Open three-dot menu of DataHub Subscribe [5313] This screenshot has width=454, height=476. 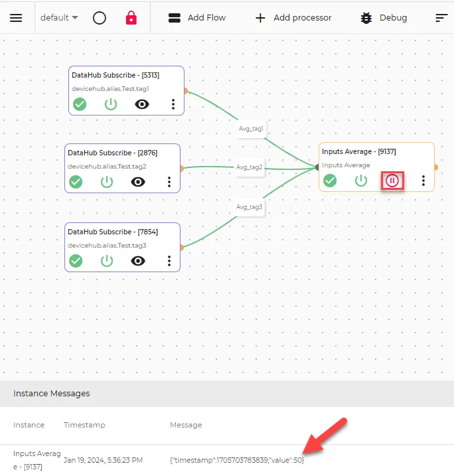coord(173,104)
